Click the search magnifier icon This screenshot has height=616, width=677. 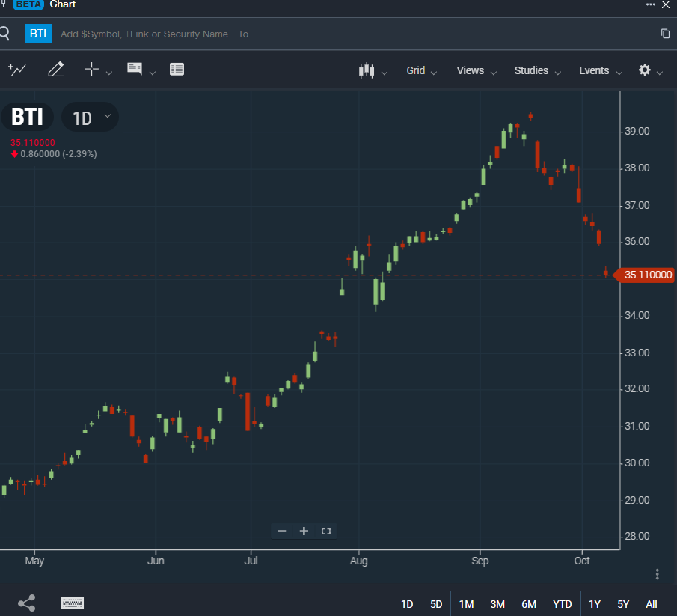pos(4,34)
